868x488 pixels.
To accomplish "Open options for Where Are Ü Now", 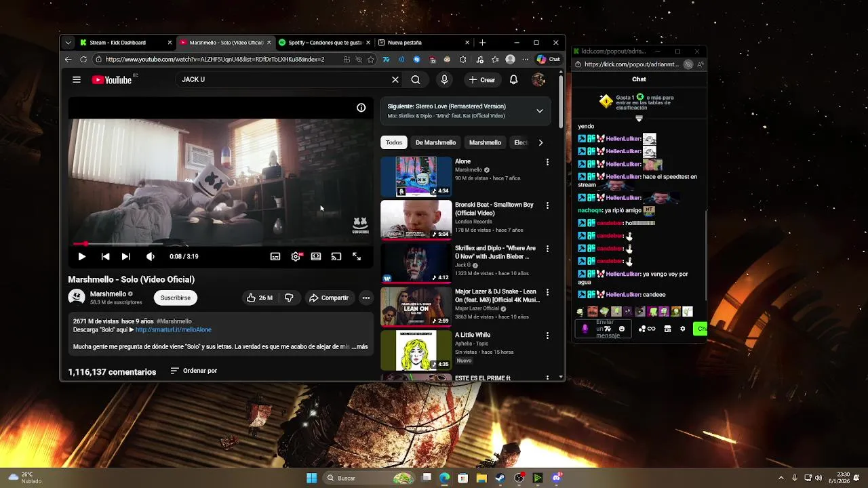I will pos(547,249).
